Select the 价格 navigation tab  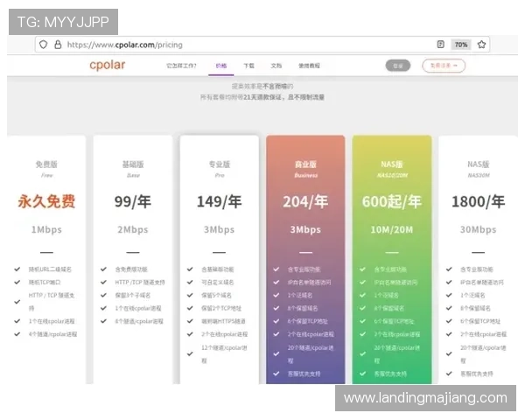coord(221,66)
